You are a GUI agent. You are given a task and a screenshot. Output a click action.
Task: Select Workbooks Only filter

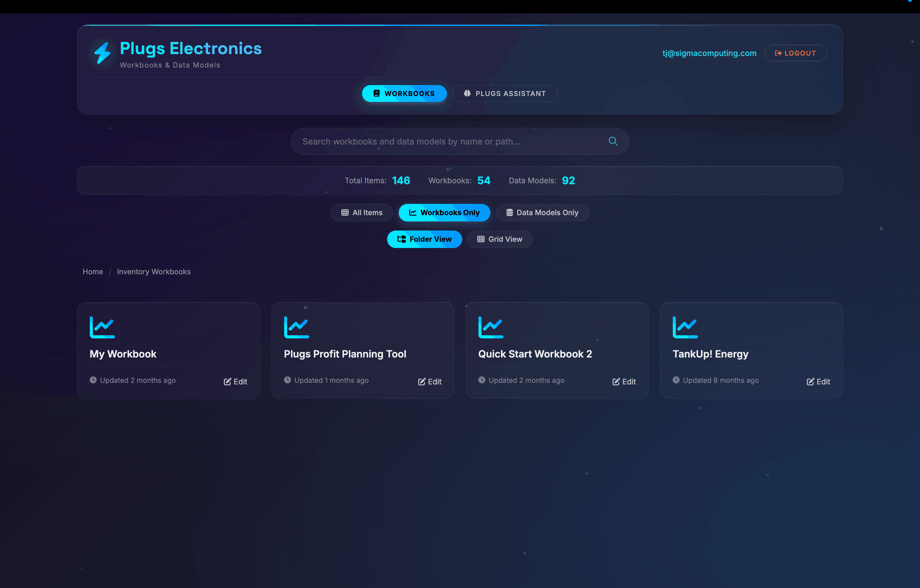444,213
